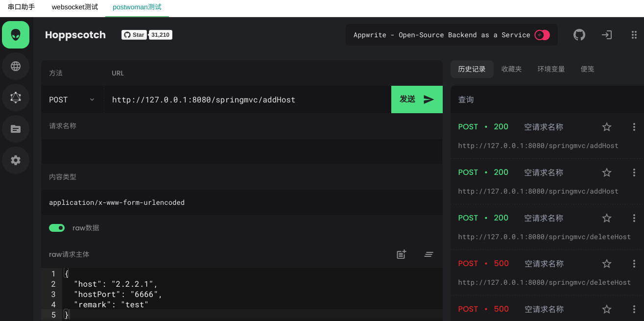This screenshot has width=644, height=321.
Task: Open the settings gear sidebar icon
Action: [16, 160]
